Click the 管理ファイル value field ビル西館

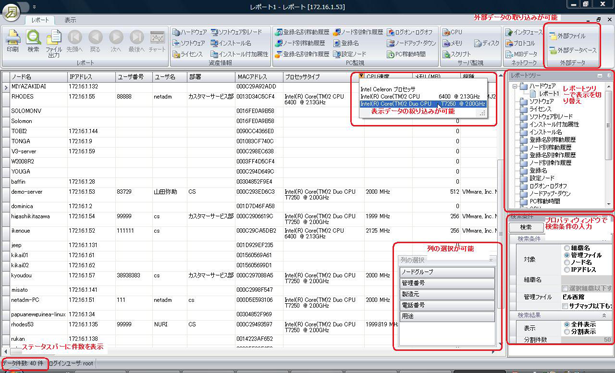[x=586, y=297]
